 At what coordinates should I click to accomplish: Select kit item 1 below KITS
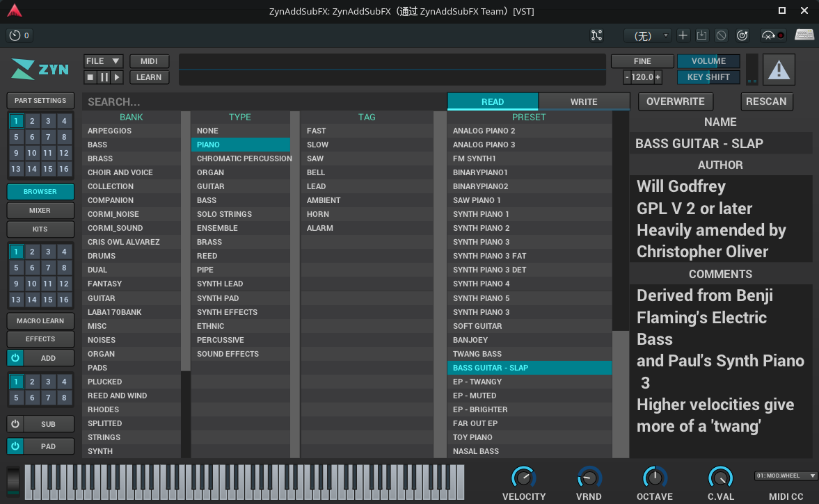[16, 252]
